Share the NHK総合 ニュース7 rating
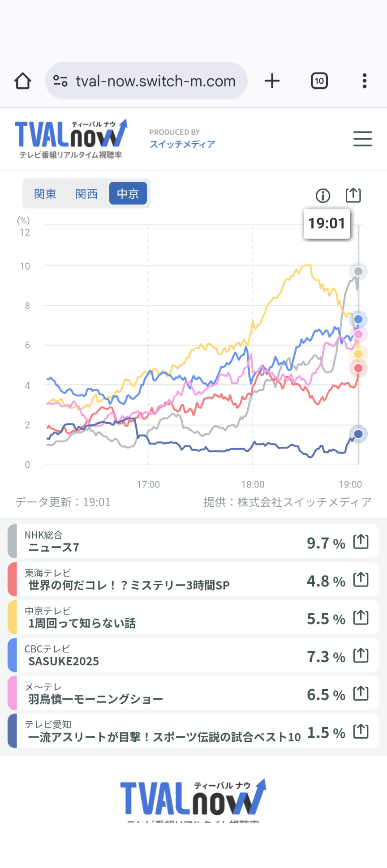The image size is (387, 868). pyautogui.click(x=361, y=542)
